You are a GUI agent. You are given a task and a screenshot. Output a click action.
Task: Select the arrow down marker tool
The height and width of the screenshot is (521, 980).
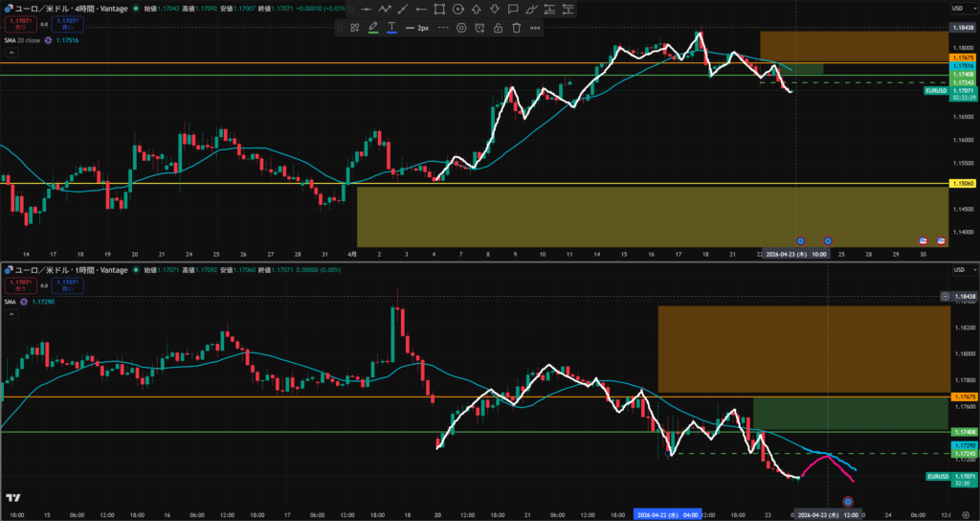click(x=495, y=9)
